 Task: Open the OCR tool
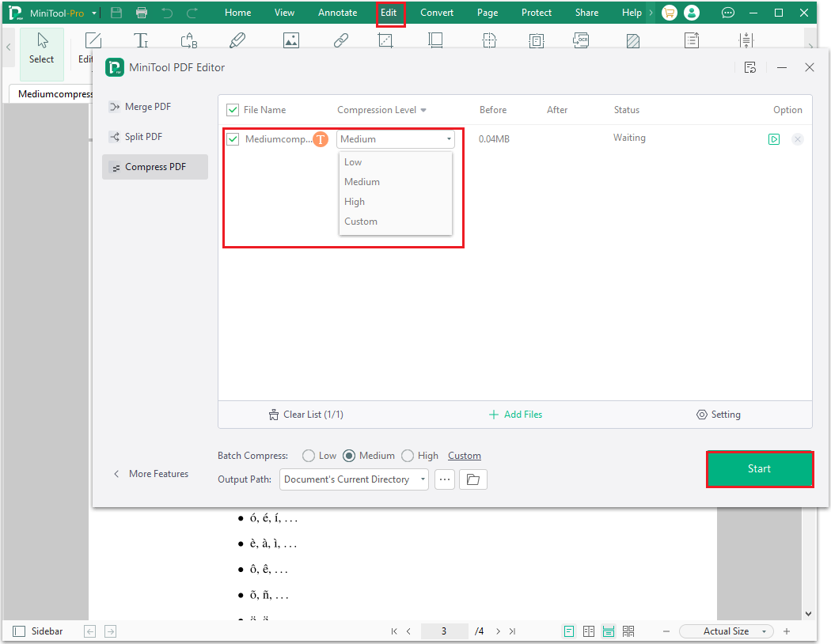[581, 40]
